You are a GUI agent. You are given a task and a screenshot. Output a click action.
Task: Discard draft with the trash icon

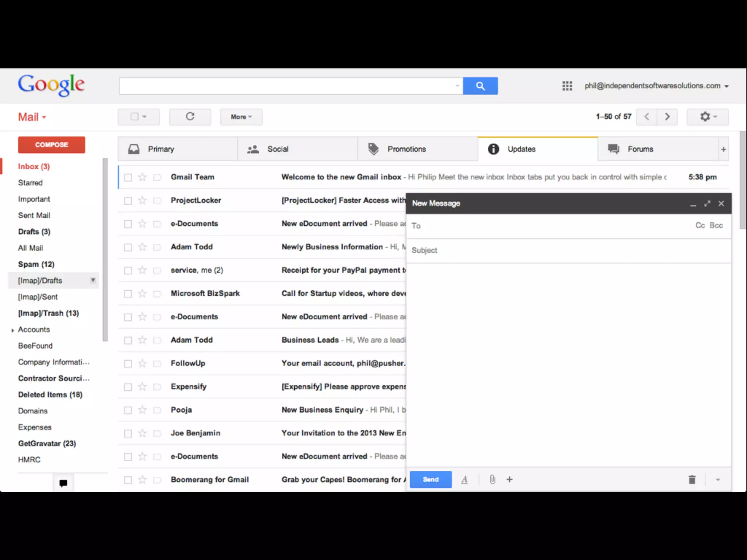pos(692,479)
